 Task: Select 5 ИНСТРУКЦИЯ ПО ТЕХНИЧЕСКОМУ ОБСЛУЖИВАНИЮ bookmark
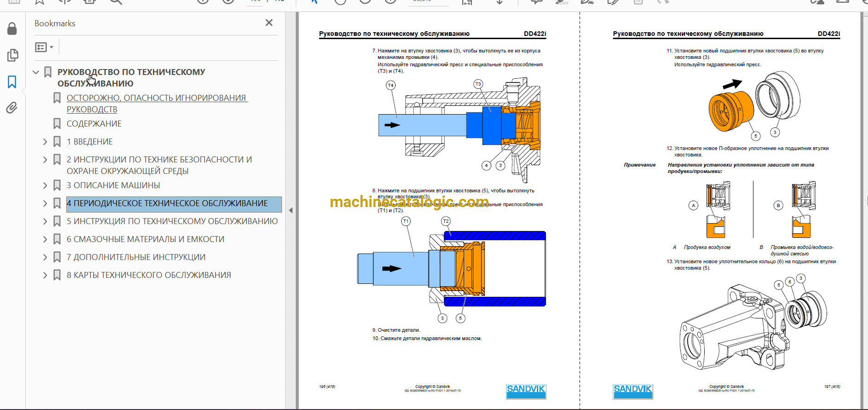pos(172,221)
